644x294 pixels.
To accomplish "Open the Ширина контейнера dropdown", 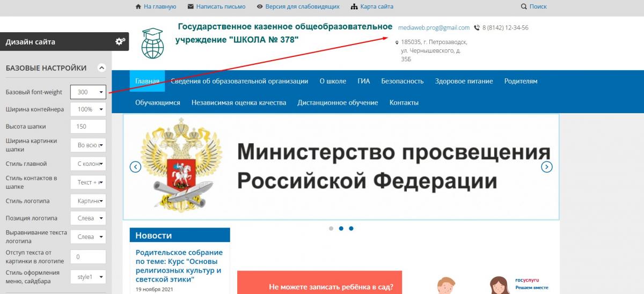I will coord(88,109).
